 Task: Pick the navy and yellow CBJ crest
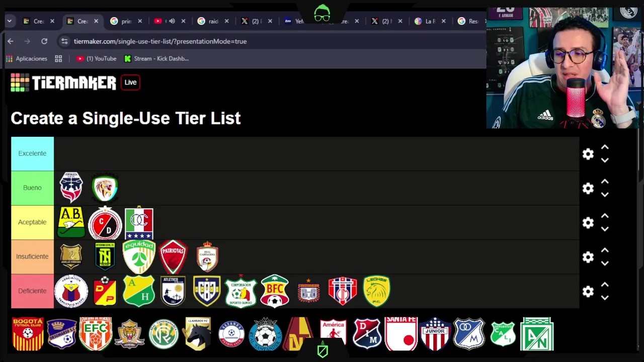(x=207, y=291)
